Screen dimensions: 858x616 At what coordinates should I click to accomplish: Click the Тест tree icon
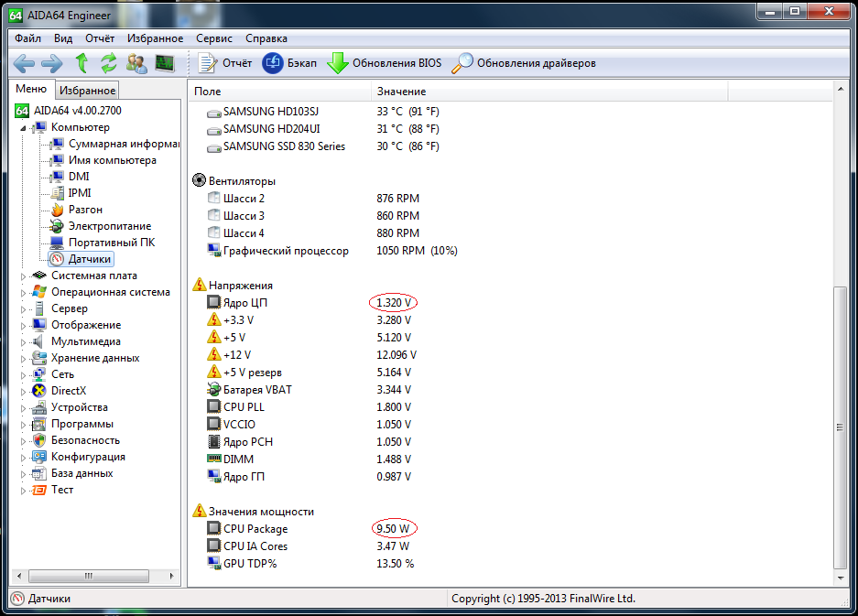39,490
